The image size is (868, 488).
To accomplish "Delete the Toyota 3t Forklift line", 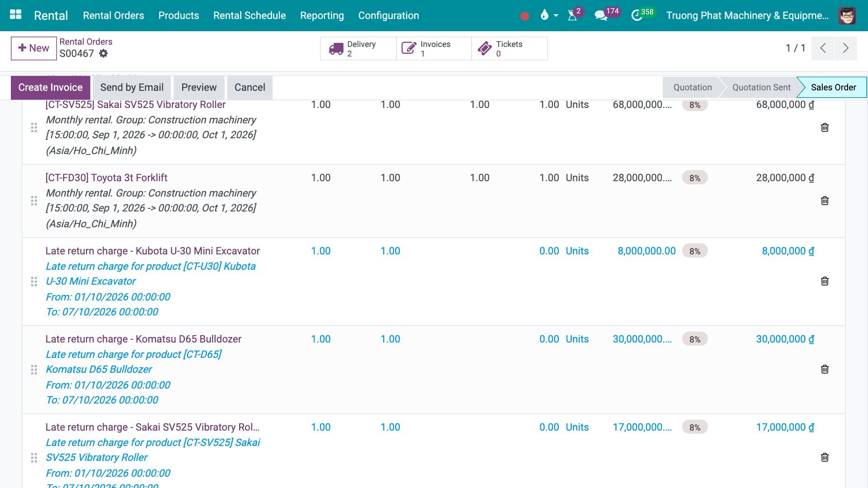I will coord(825,201).
